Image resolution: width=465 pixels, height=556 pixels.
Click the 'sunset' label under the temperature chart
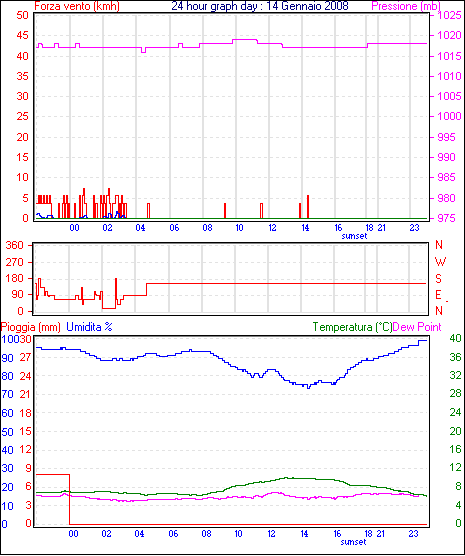[x=353, y=542]
